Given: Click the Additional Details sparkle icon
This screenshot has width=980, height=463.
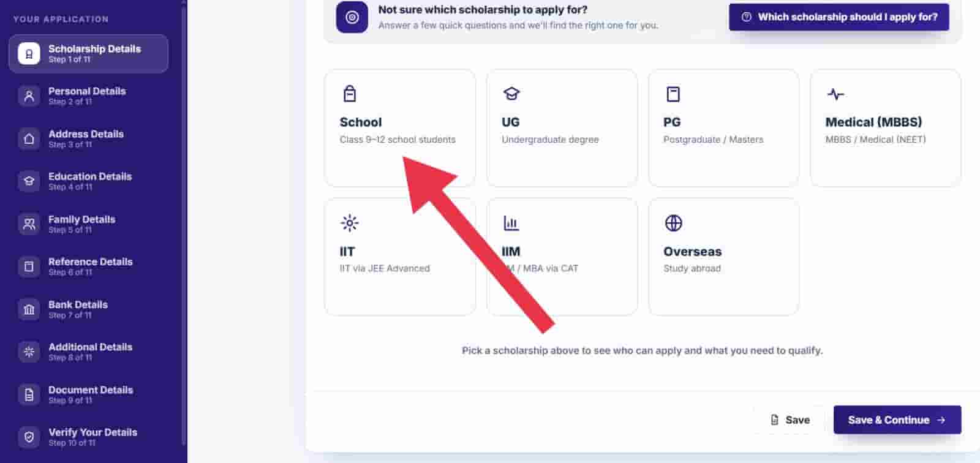Looking at the screenshot, I should [x=29, y=352].
